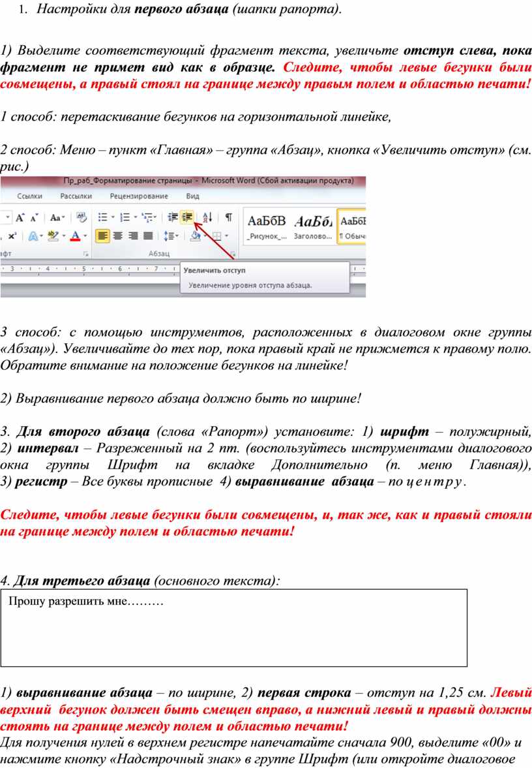The width and height of the screenshot is (532, 768).
Task: Open the borders dropdown arrow
Action: coord(227,236)
